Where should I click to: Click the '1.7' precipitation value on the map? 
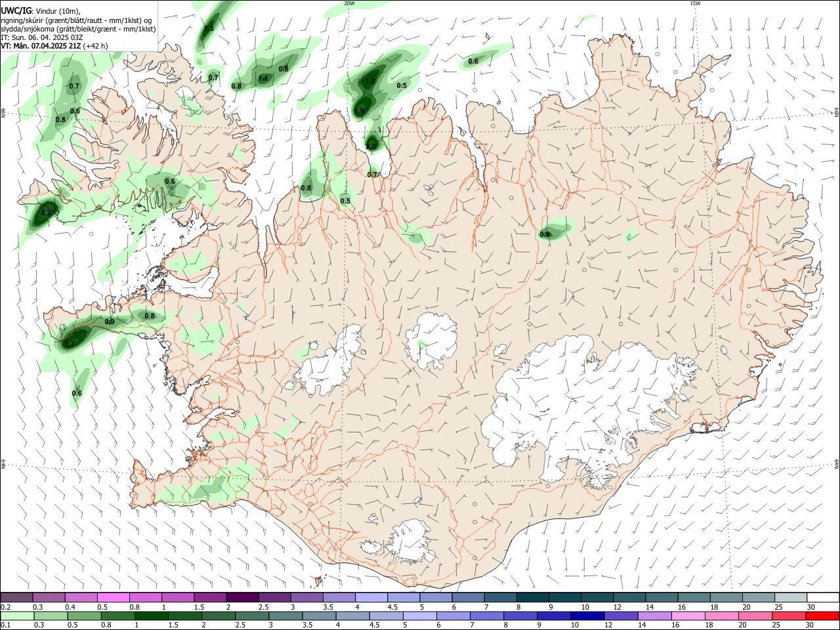point(70,343)
